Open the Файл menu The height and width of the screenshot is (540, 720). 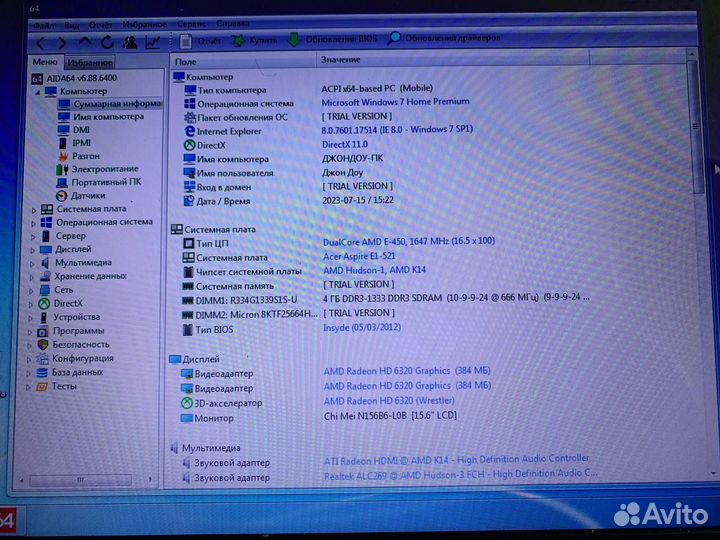tap(43, 26)
